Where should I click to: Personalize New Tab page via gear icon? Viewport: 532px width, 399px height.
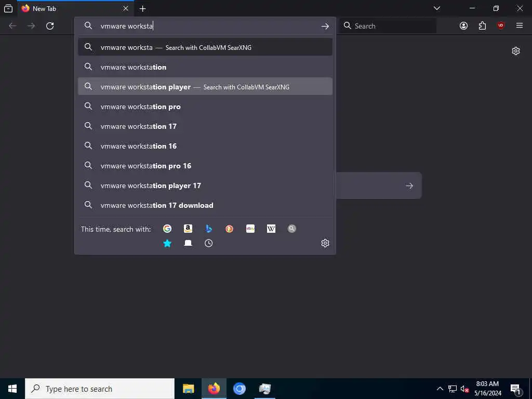coord(516,51)
